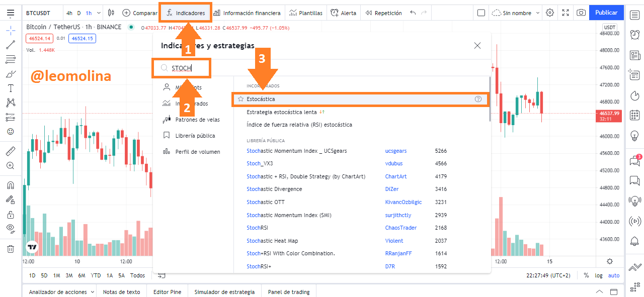Open author ChartArt profile link
The image size is (644, 297).
pos(396,176)
